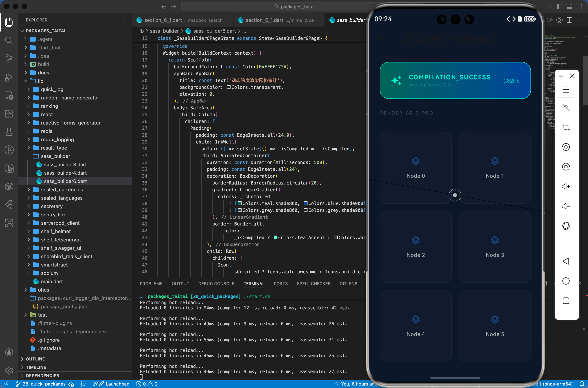The width and height of the screenshot is (588, 388).
Task: Click the 28_quick_packages branch in status bar
Action: point(44,384)
